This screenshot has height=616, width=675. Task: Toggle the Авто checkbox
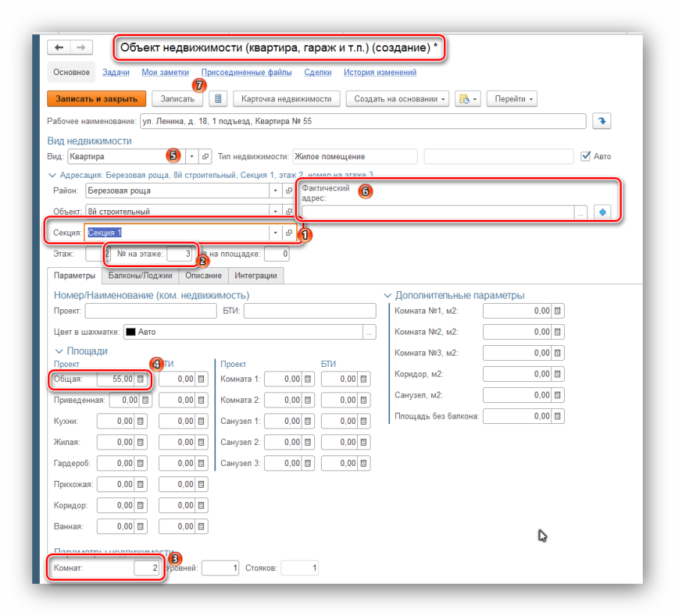point(586,157)
